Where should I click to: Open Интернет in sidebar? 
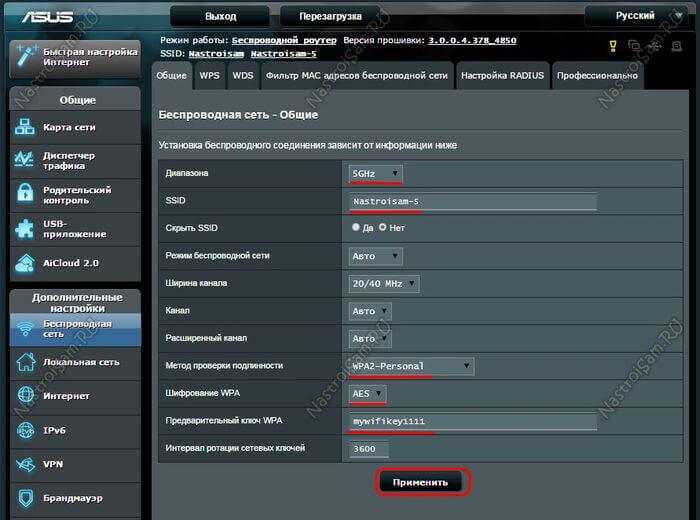[x=75, y=396]
